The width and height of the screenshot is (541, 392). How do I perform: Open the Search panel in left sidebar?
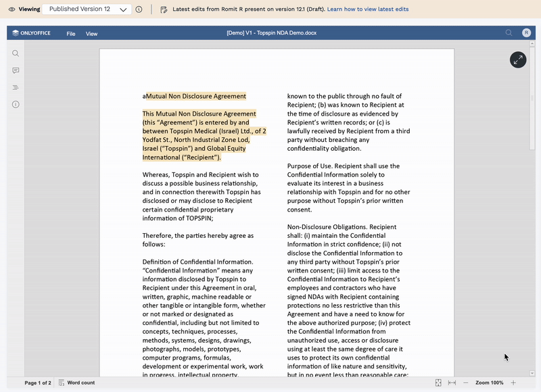(x=16, y=53)
